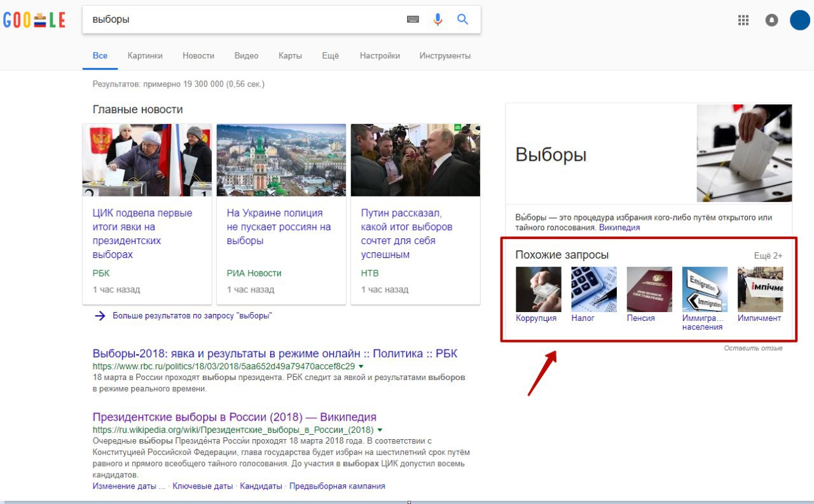Click the 'Коррупция' related query thumbnail
The height and width of the screenshot is (504, 814).
[539, 289]
